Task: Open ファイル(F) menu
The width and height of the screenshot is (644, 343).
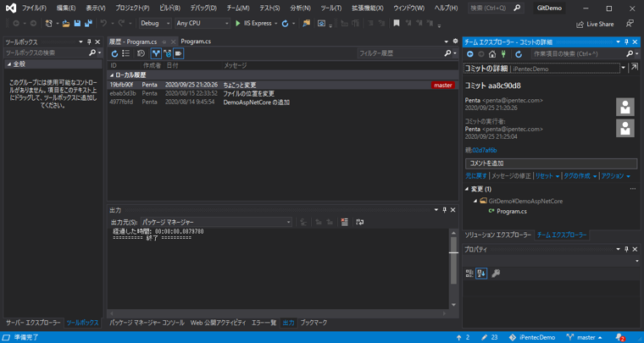Action: pyautogui.click(x=34, y=8)
